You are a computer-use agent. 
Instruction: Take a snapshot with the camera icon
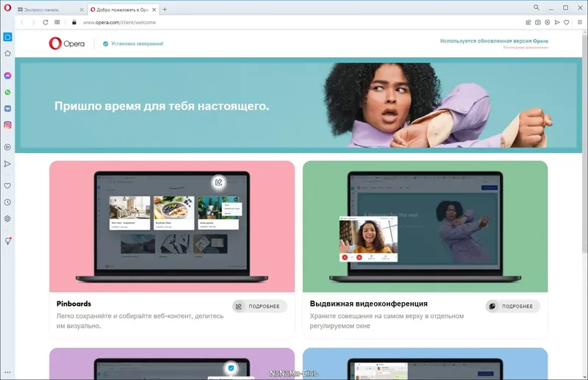538,23
